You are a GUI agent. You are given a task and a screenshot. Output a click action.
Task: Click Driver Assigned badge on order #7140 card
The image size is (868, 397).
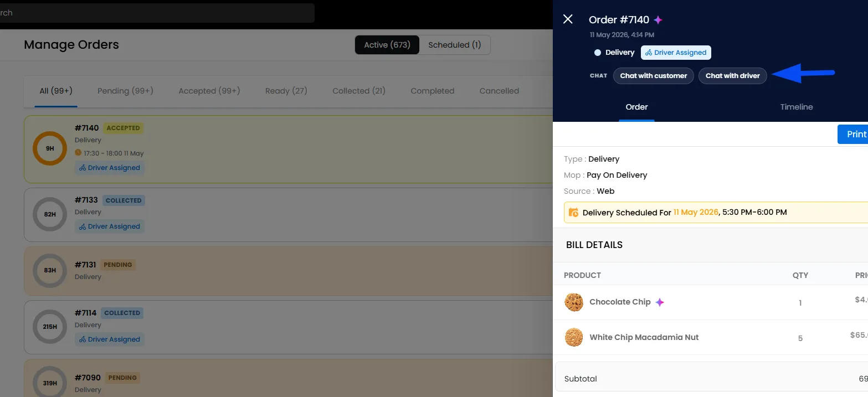(110, 168)
